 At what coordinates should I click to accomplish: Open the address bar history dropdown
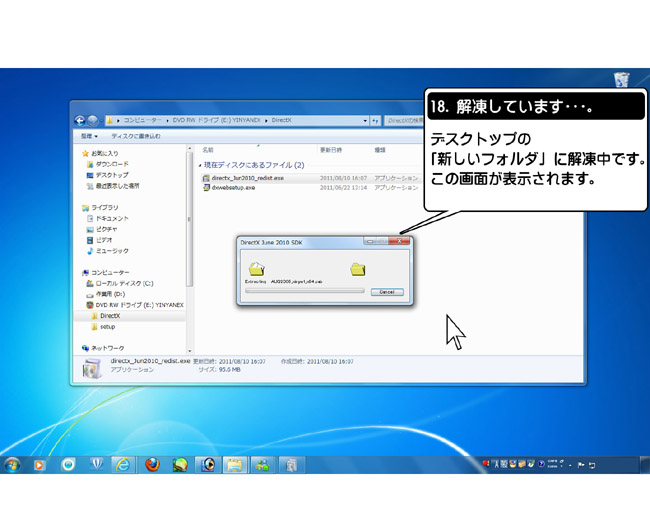[x=365, y=121]
